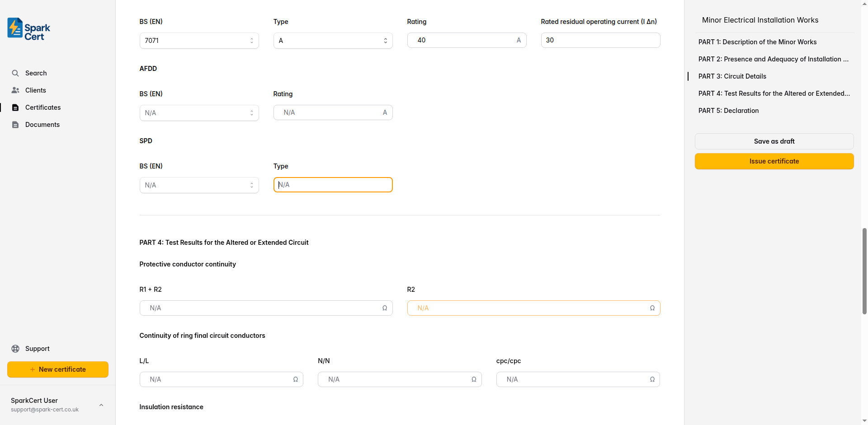This screenshot has height=425, width=868.
Task: Click the Support lifebuoy icon
Action: tap(15, 349)
